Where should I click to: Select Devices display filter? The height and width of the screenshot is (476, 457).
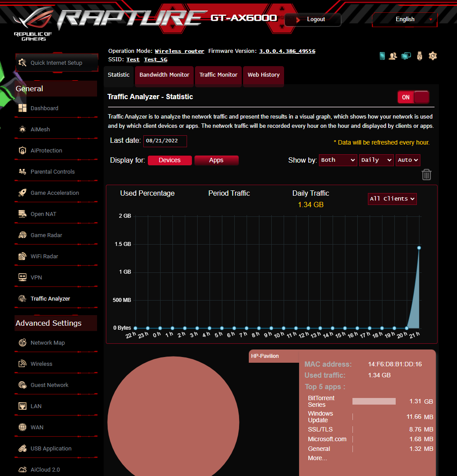[x=169, y=160]
